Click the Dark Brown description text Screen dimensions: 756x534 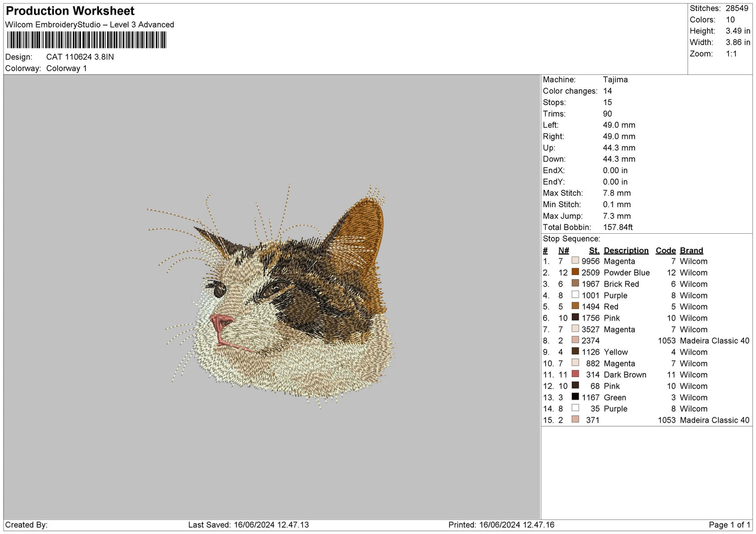(625, 374)
